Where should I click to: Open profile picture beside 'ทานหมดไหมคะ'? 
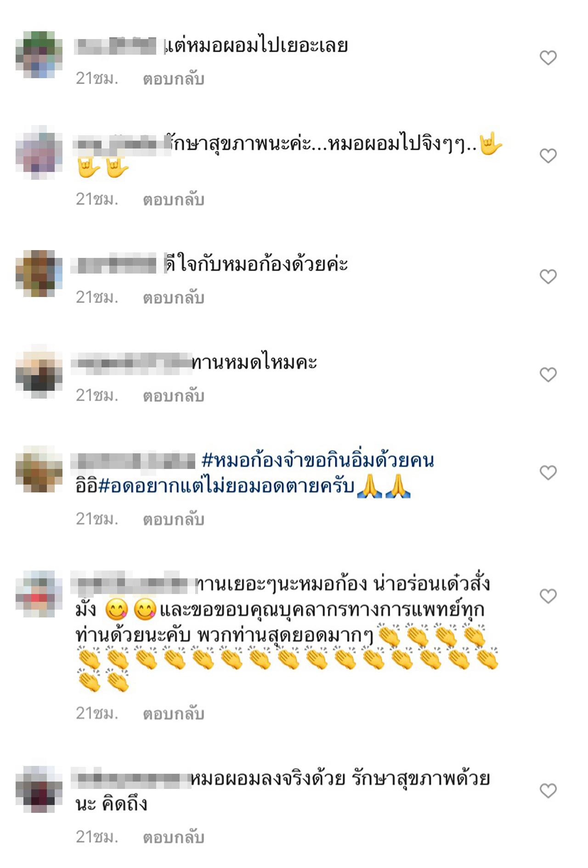click(39, 371)
